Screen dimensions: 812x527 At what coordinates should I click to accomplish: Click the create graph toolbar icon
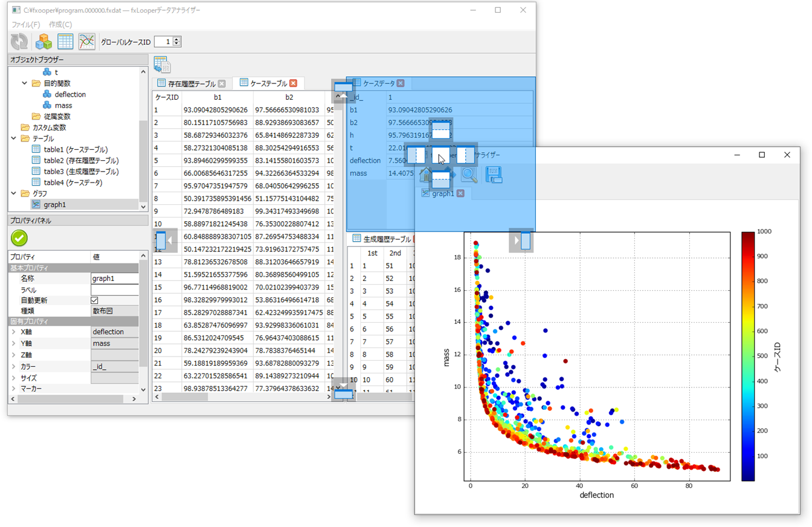87,41
